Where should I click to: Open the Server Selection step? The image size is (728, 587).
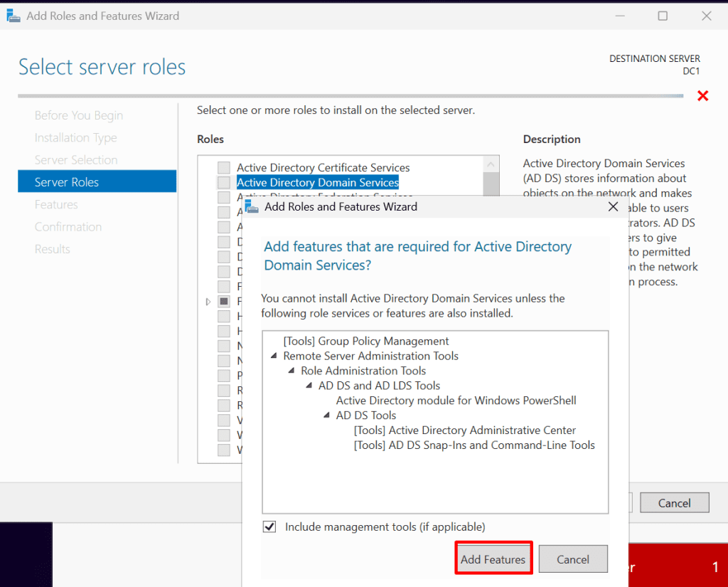point(76,160)
